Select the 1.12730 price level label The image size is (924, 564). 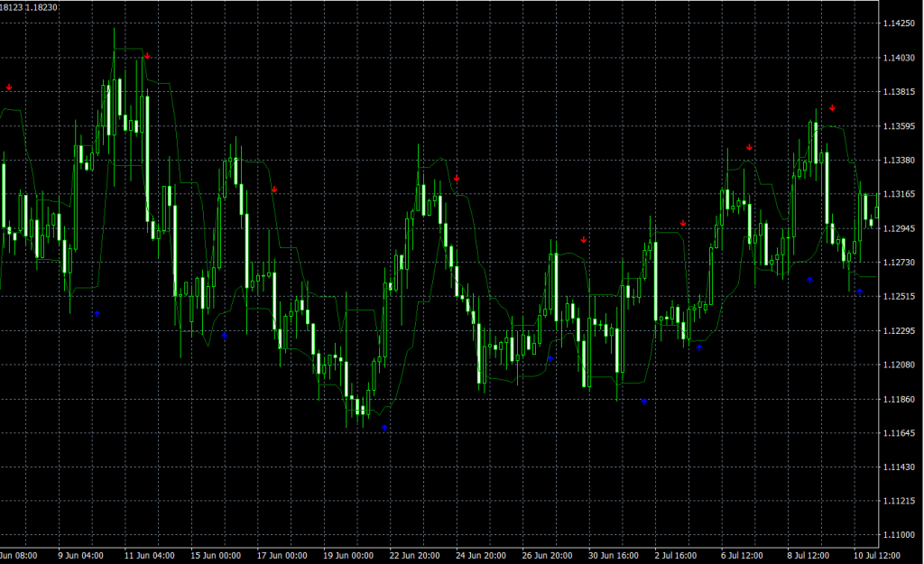899,263
